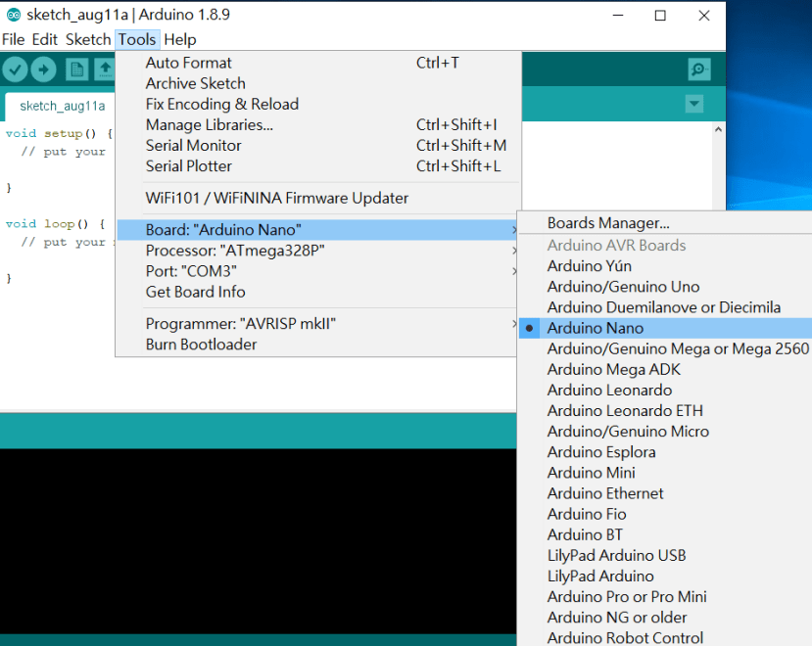The height and width of the screenshot is (646, 812).
Task: Close the open Tools menu
Action: pyautogui.click(x=137, y=39)
